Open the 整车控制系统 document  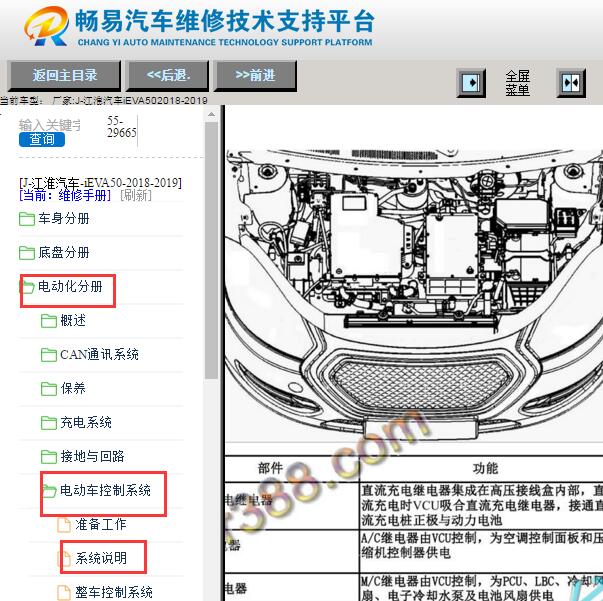coord(114,592)
